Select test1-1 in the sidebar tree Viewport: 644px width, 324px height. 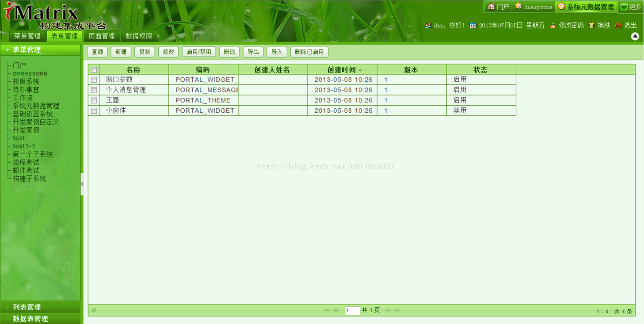point(24,146)
